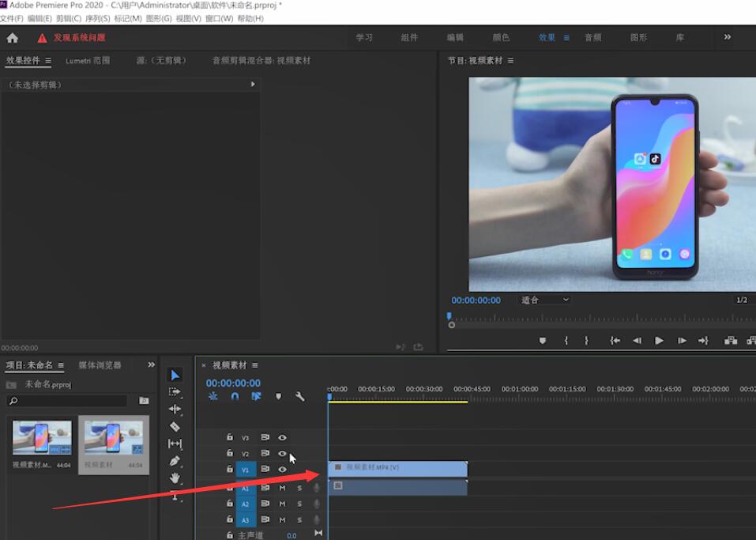Viewport: 756px width, 540px height.
Task: Show hidden Project panel tabs chevrons
Action: point(152,364)
